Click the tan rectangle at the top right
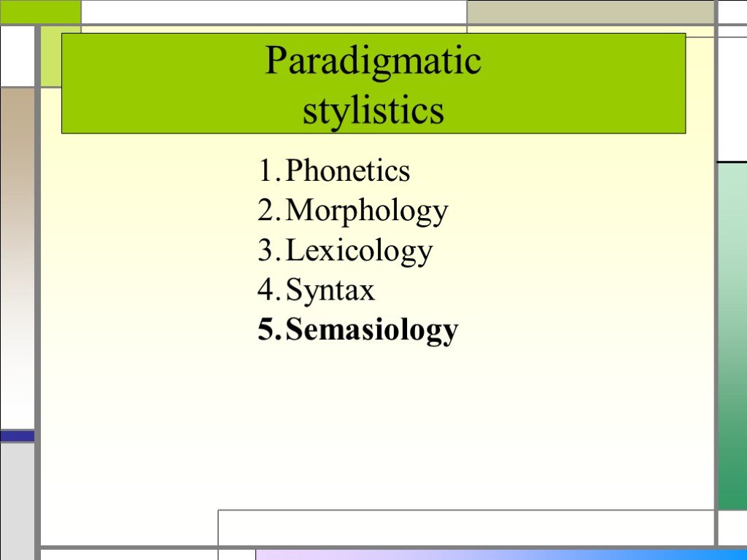747x560 pixels. click(x=590, y=12)
